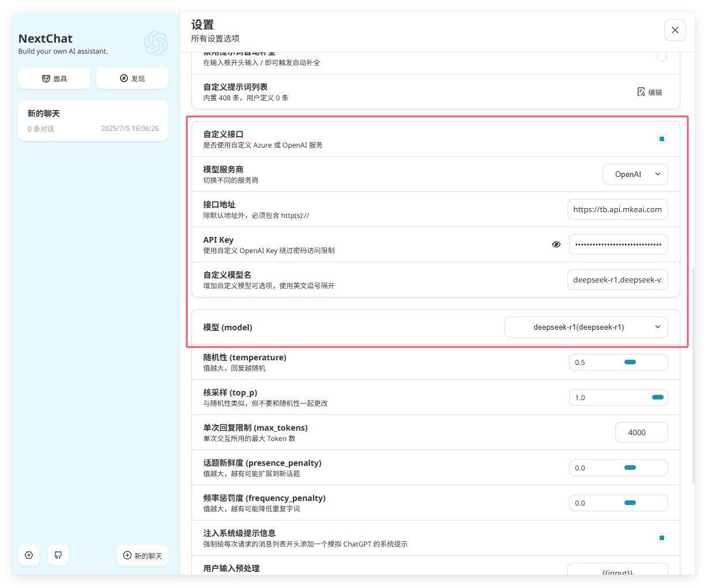Click the 用户输入预处理 {{input}} field
This screenshot has height=588, width=708.
coord(617,570)
